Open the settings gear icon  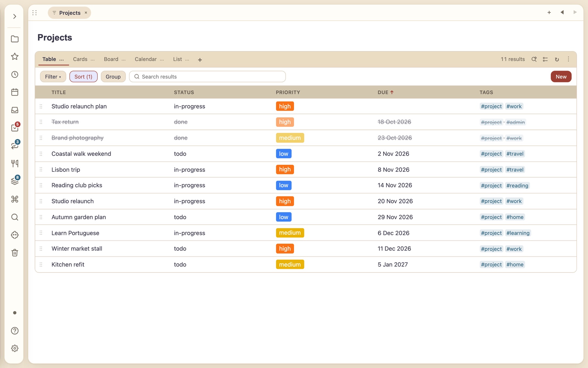tap(15, 348)
